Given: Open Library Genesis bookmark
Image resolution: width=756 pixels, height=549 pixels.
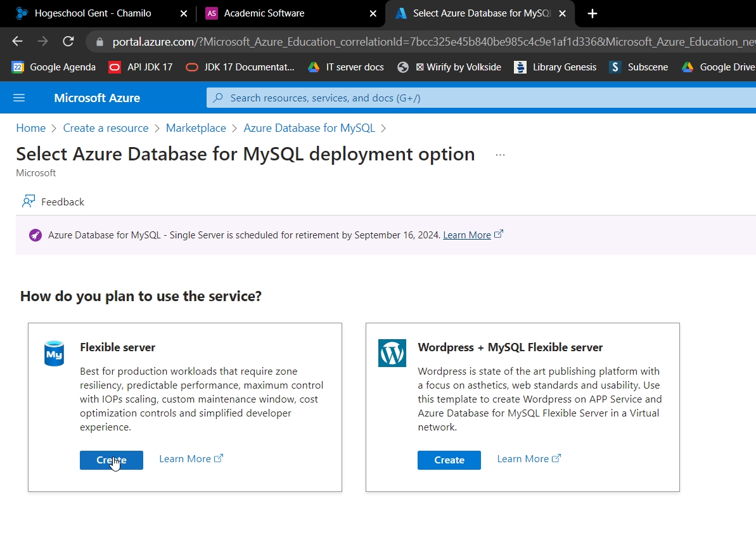Looking at the screenshot, I should [x=555, y=67].
